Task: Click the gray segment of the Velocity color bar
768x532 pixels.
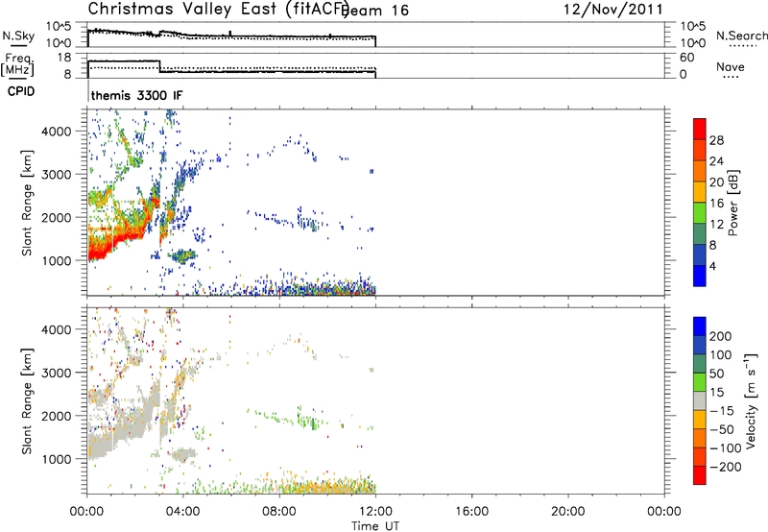Action: [x=700, y=401]
